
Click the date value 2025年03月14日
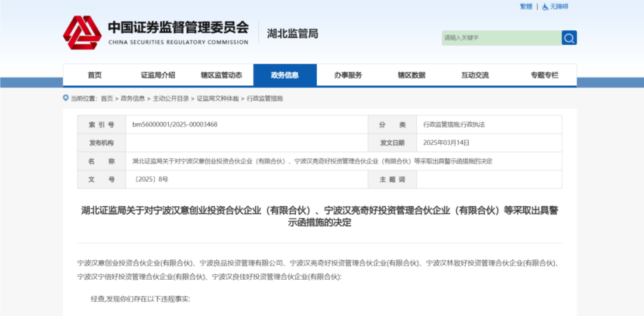click(x=446, y=143)
